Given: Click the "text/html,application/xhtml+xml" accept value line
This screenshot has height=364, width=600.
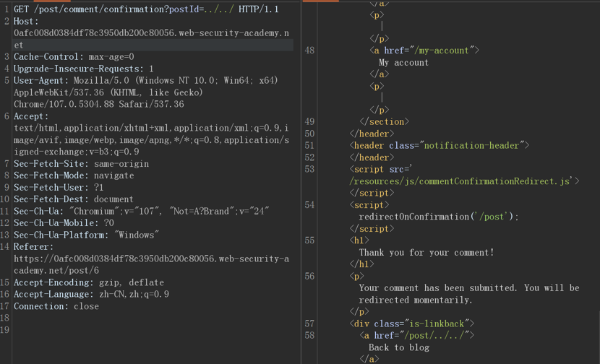Looking at the screenshot, I should point(151,128).
